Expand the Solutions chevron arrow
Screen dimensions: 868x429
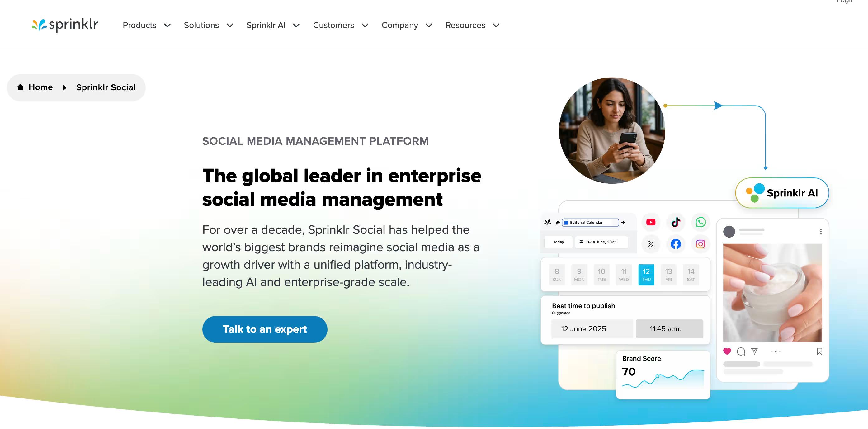230,26
